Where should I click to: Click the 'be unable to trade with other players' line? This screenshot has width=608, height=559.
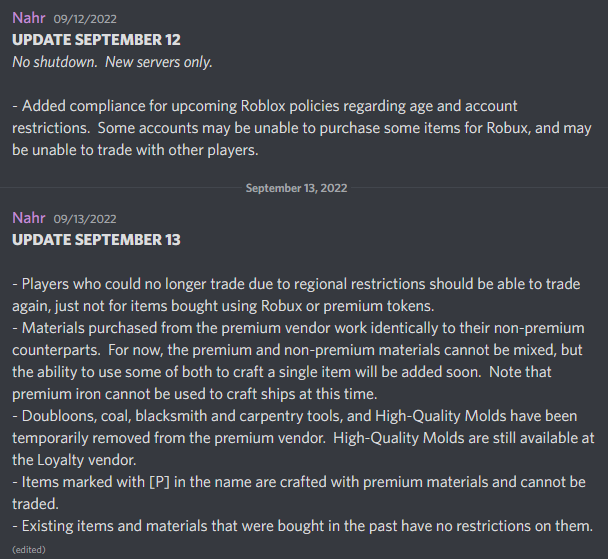coord(135,150)
